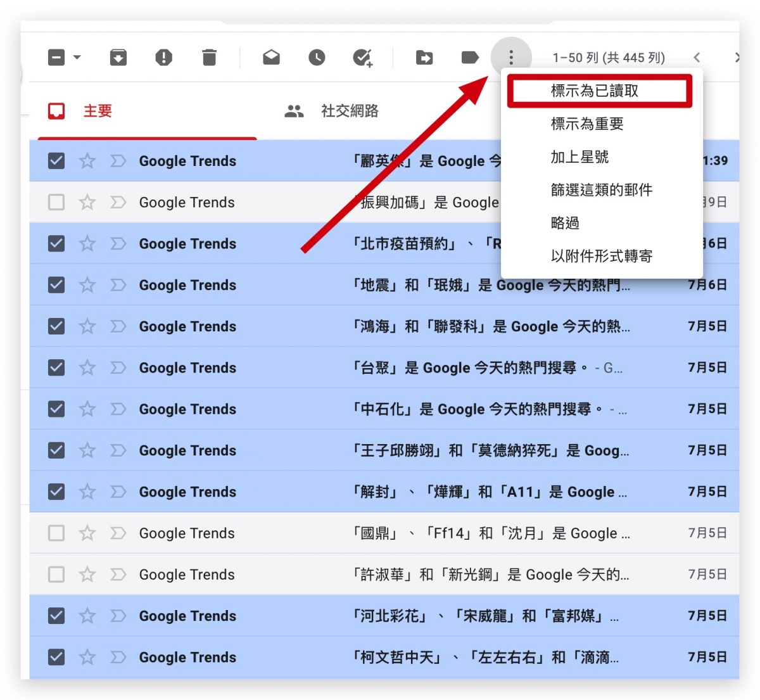Mark 「王子邱勝翊」 email as important
The height and width of the screenshot is (700, 760).
(x=118, y=450)
